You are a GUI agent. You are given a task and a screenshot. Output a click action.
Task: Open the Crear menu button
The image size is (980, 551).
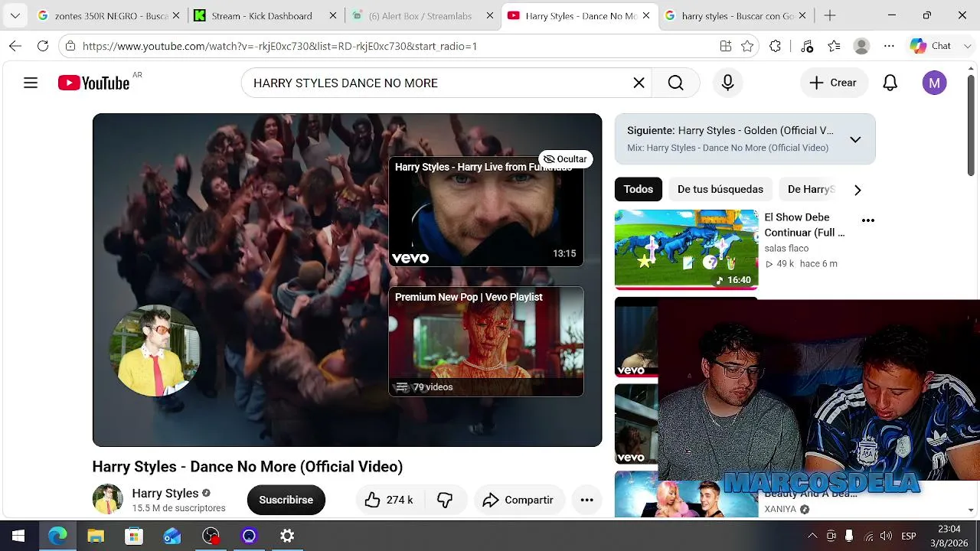click(x=833, y=83)
